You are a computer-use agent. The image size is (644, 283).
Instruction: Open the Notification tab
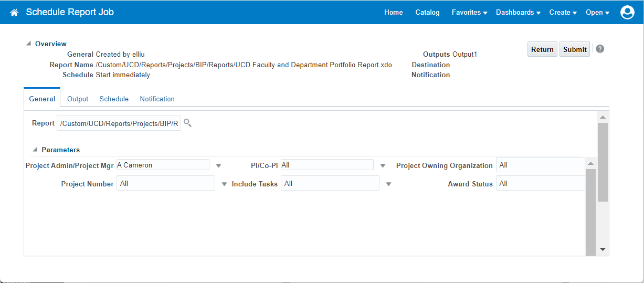[157, 99]
